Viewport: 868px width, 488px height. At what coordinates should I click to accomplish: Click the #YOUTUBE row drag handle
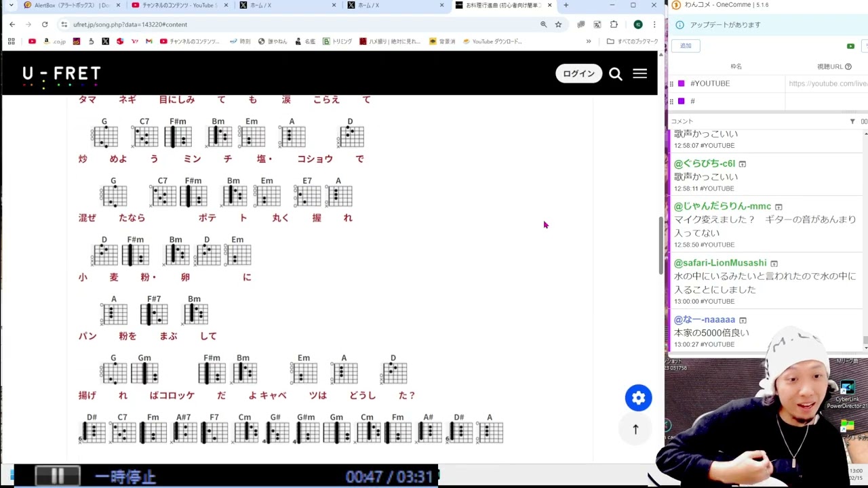pos(671,83)
